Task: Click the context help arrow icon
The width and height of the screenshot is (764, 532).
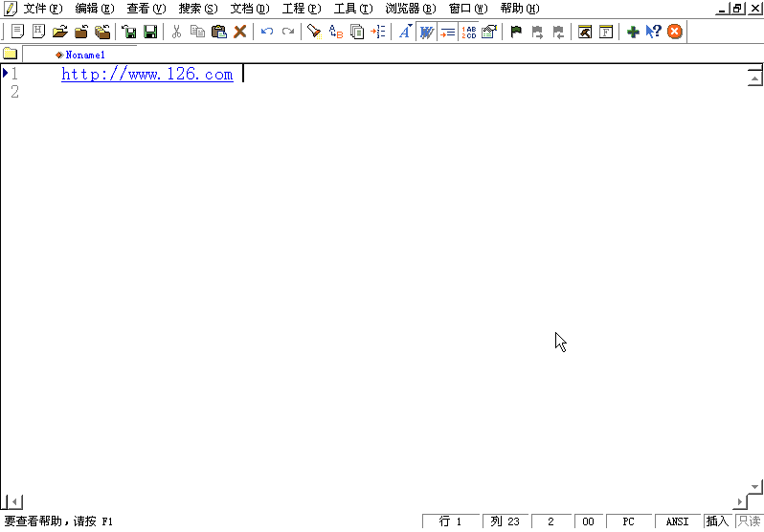Action: (653, 32)
